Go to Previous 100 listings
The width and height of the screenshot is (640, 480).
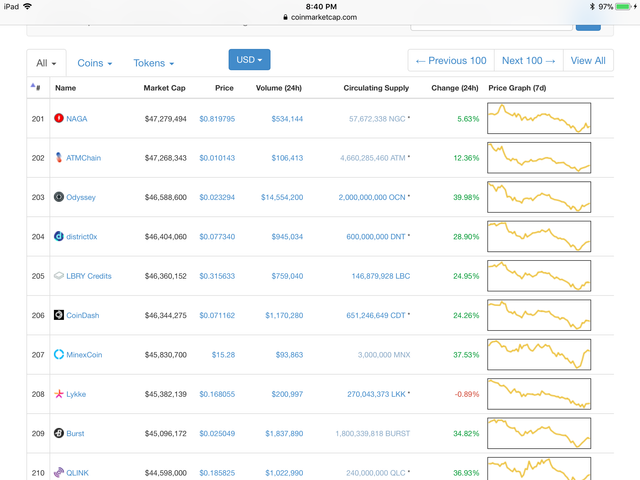click(451, 61)
